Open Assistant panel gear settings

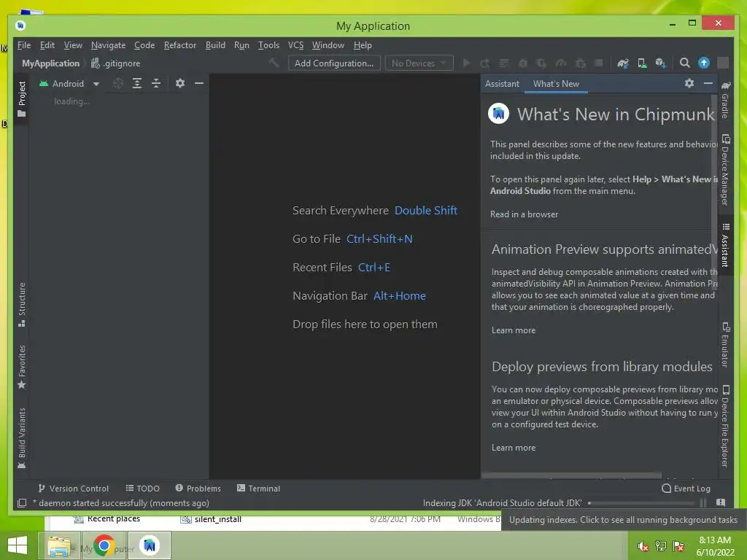pyautogui.click(x=689, y=83)
